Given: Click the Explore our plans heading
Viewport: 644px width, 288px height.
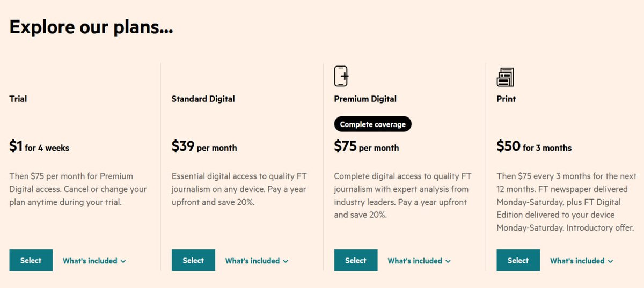Looking at the screenshot, I should (x=91, y=27).
